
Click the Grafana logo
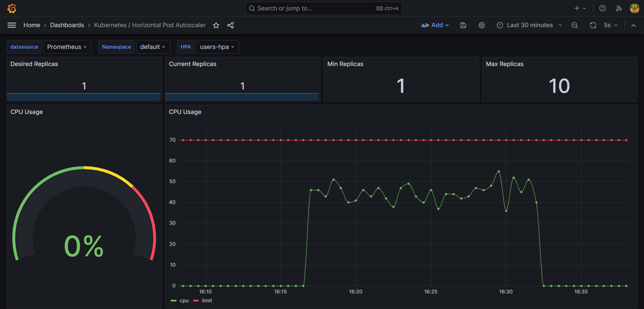point(12,8)
